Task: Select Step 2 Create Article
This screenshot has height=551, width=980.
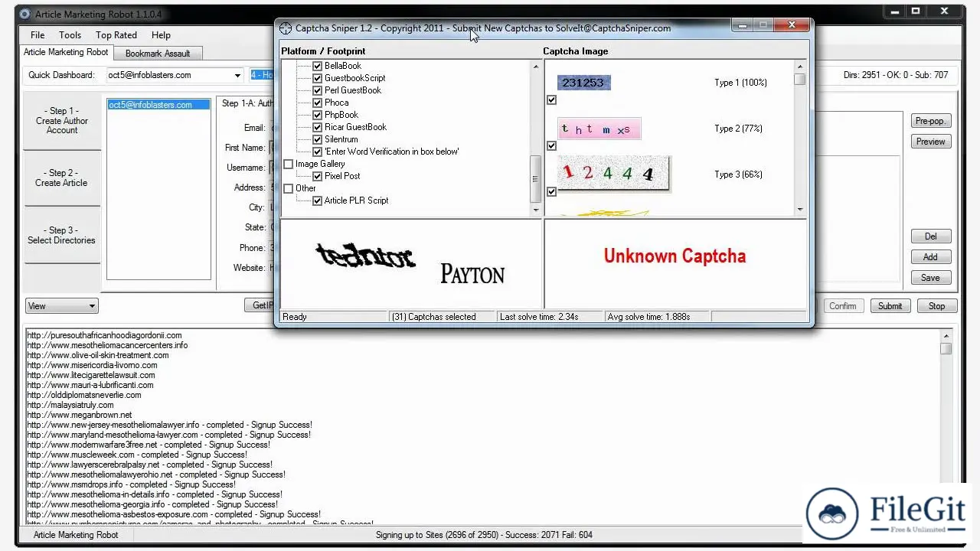Action: (62, 178)
